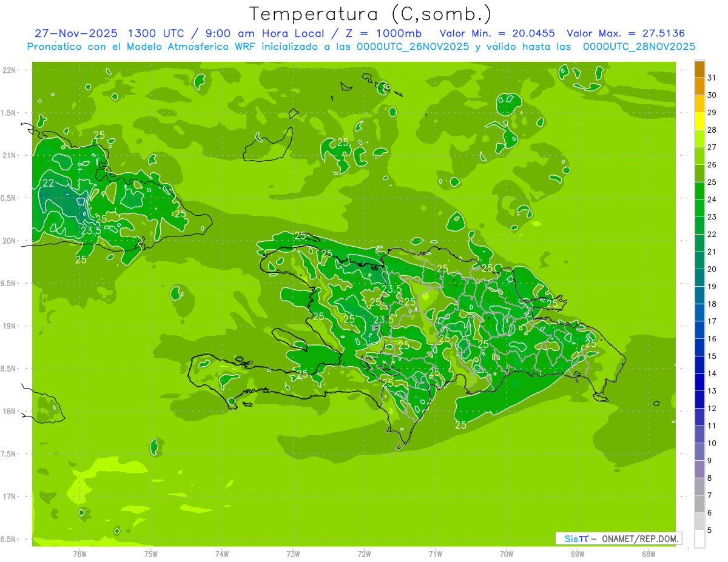Click 'Valor Min. = 20.0455' text
The height and width of the screenshot is (562, 728).
point(498,33)
